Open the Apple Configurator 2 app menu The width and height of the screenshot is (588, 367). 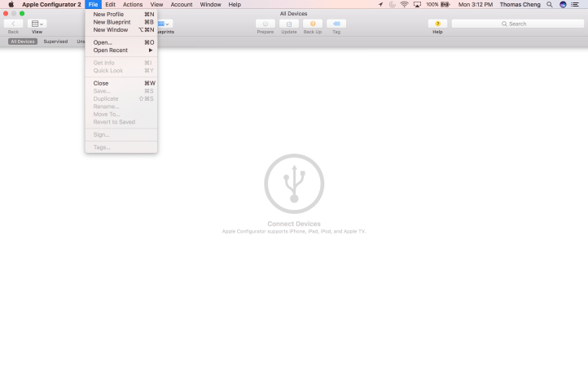click(51, 5)
